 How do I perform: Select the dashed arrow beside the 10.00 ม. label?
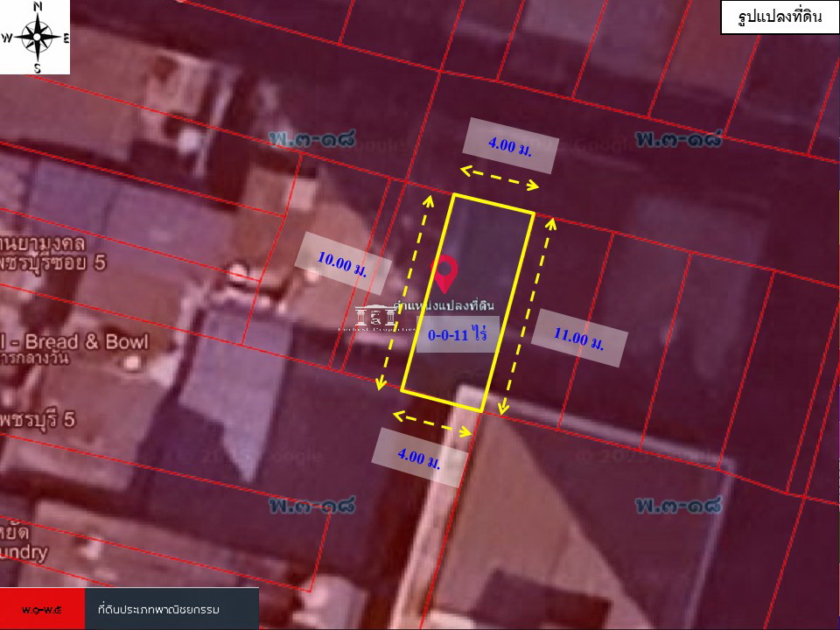pyautogui.click(x=404, y=292)
